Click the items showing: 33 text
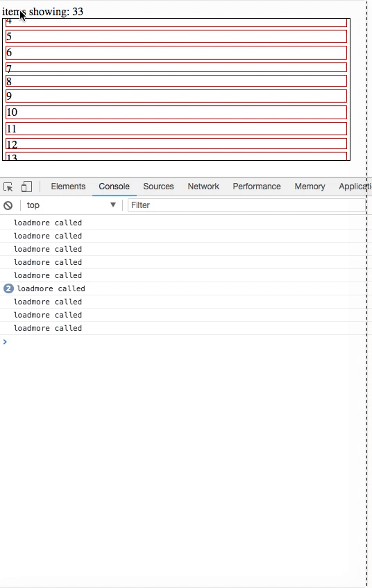The height and width of the screenshot is (588, 372). click(43, 12)
